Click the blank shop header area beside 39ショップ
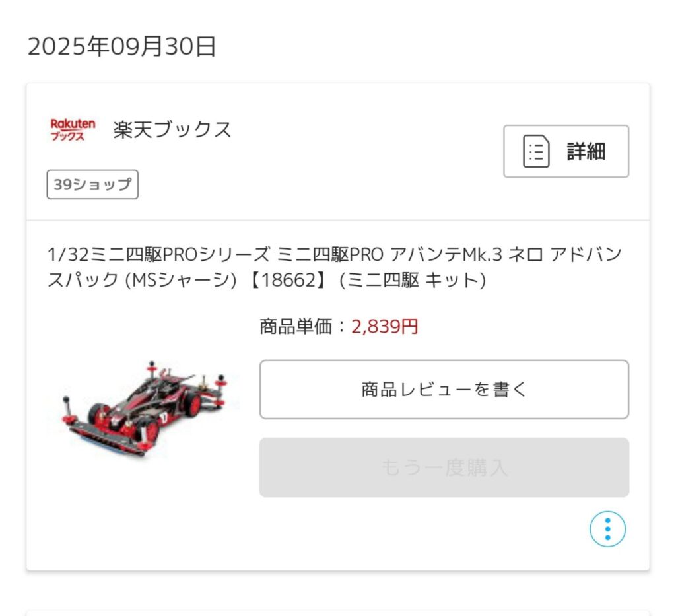676x616 pixels. pos(319,184)
